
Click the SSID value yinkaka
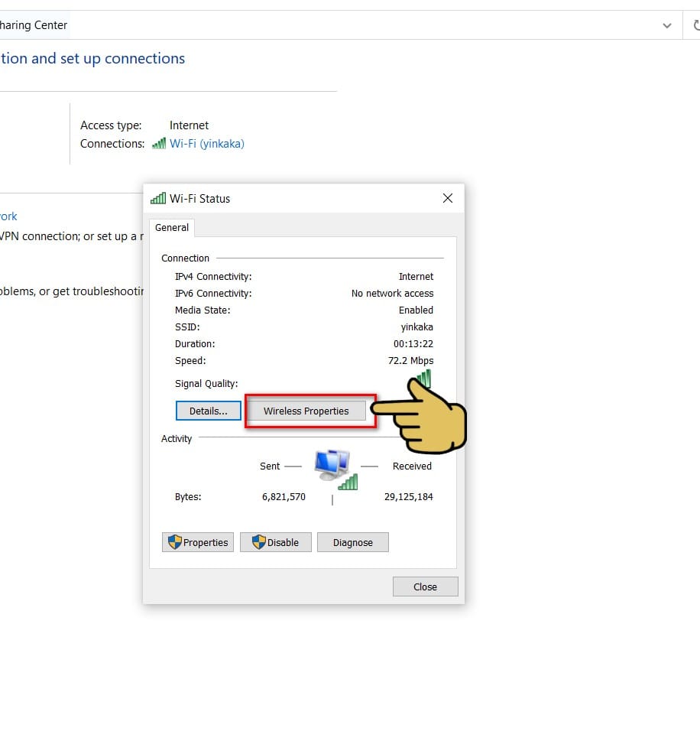coord(416,327)
